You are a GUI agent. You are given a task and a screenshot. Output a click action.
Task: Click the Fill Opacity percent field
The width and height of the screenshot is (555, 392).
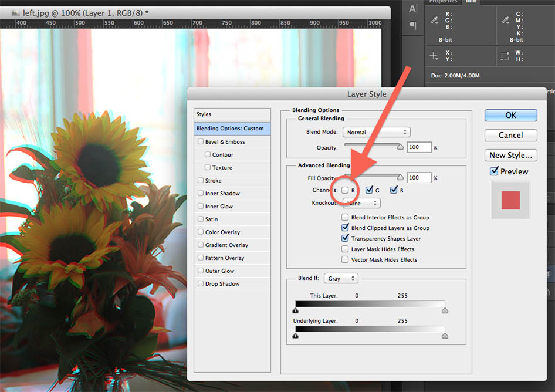(419, 177)
